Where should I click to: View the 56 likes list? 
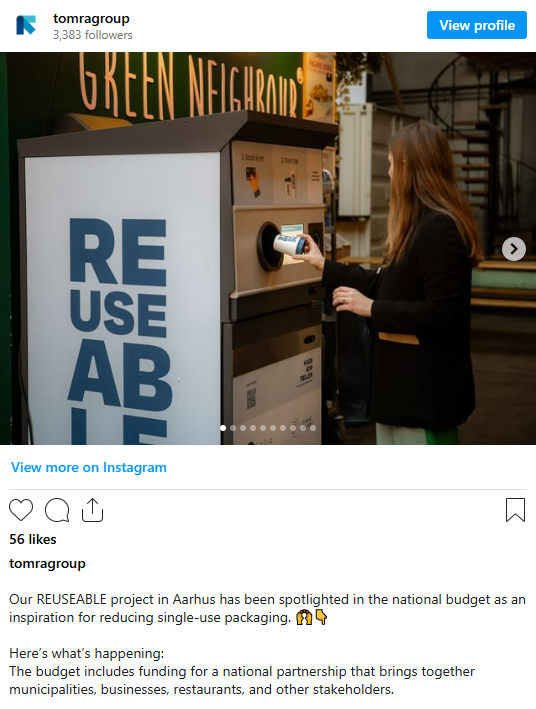(33, 539)
